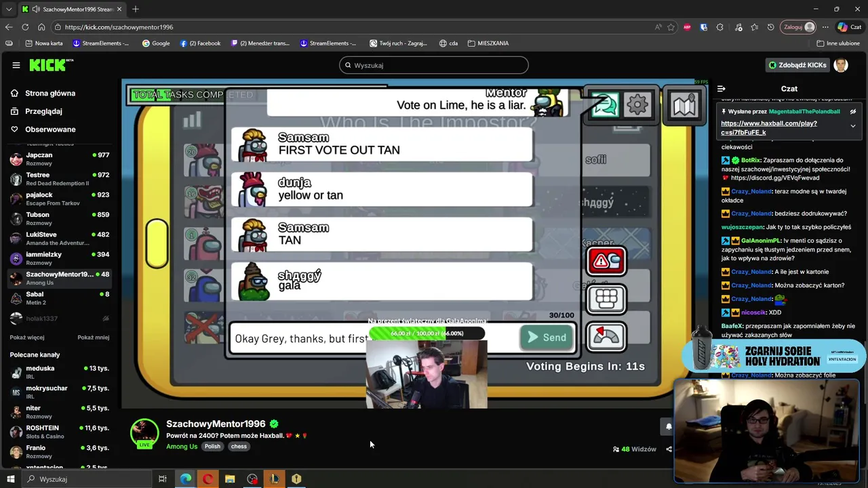
Task: Open recommended channel ROSHTEIN
Action: pyautogui.click(x=60, y=432)
